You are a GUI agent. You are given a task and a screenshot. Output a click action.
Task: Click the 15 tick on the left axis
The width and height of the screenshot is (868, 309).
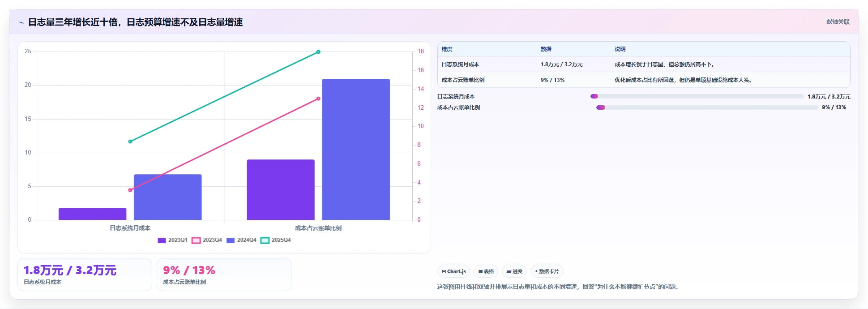coord(28,119)
